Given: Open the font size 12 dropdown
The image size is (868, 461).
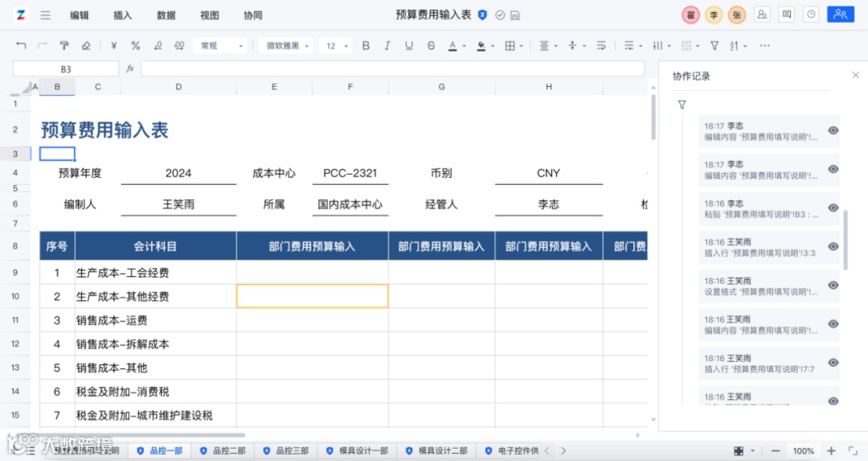Looking at the screenshot, I should (335, 46).
